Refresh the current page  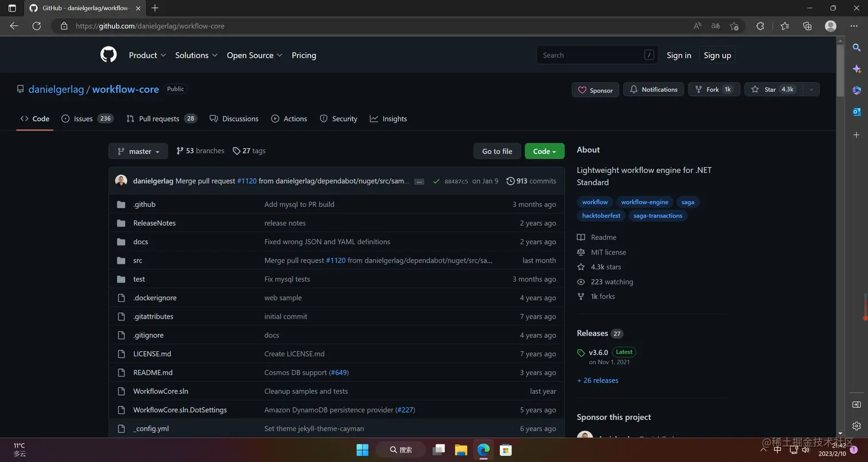(37, 26)
